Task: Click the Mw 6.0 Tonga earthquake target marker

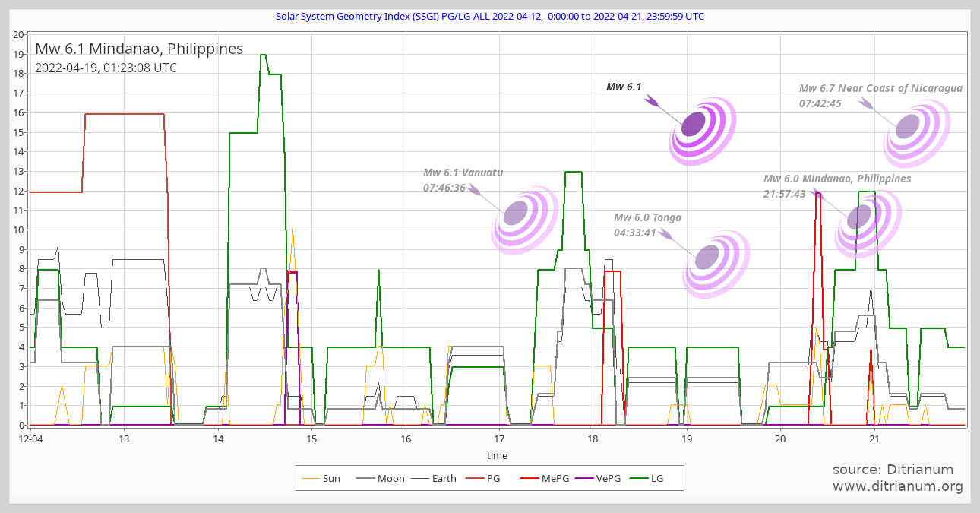Action: pyautogui.click(x=716, y=264)
